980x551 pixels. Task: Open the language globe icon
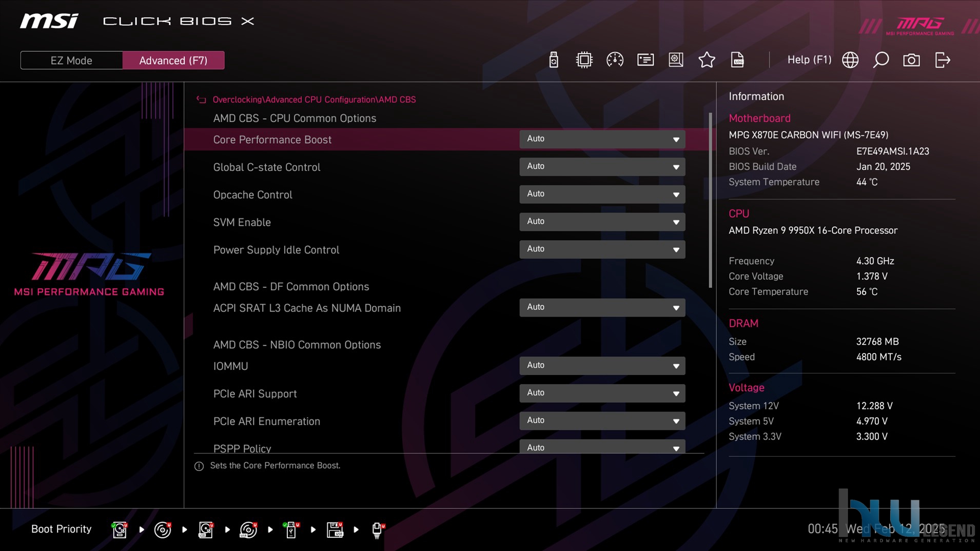[850, 60]
